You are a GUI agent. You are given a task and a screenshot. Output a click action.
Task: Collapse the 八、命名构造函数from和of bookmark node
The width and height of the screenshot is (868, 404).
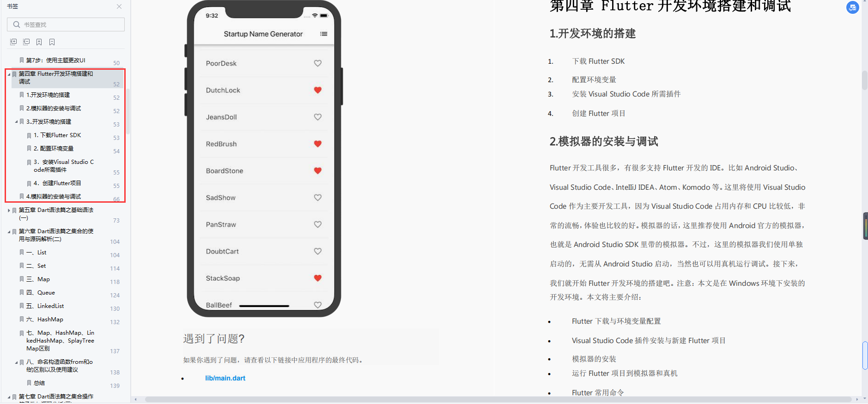[16, 362]
